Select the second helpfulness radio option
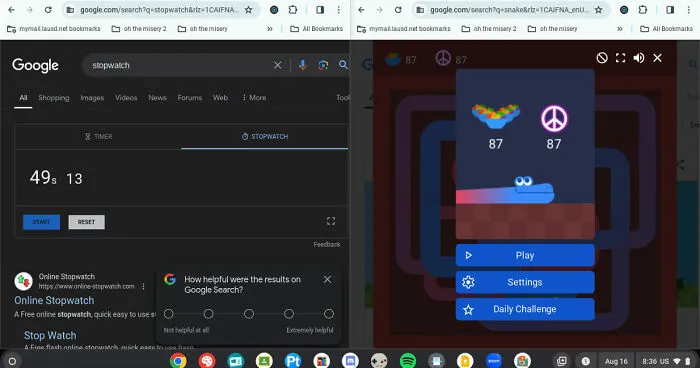700x368 pixels. point(208,314)
